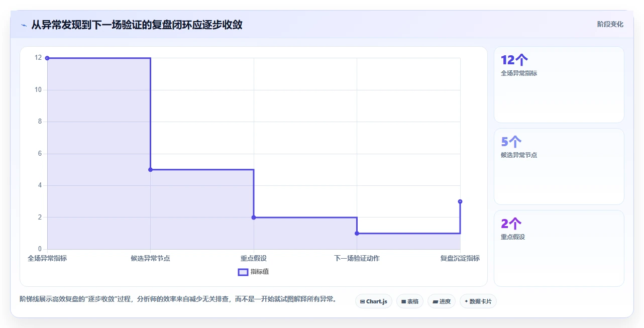Click the 2个 value text
Screen dimensions: 644x328
(511, 224)
